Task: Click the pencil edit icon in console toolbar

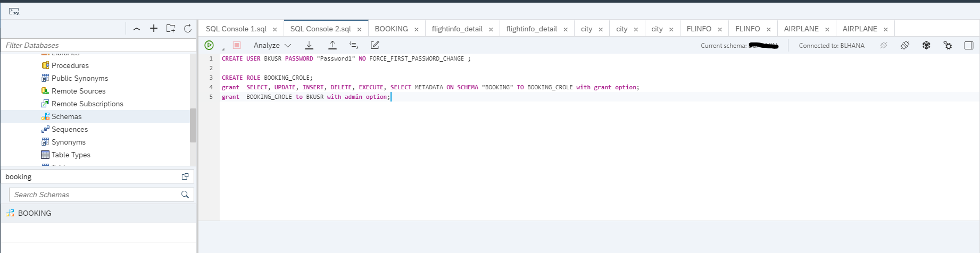Action: click(375, 46)
